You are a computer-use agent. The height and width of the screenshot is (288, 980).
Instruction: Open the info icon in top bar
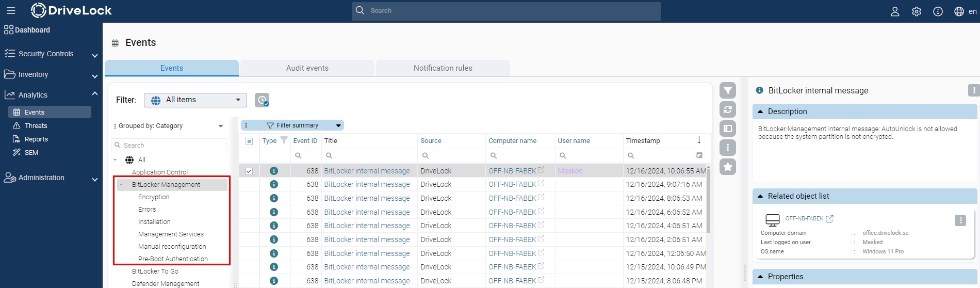938,11
